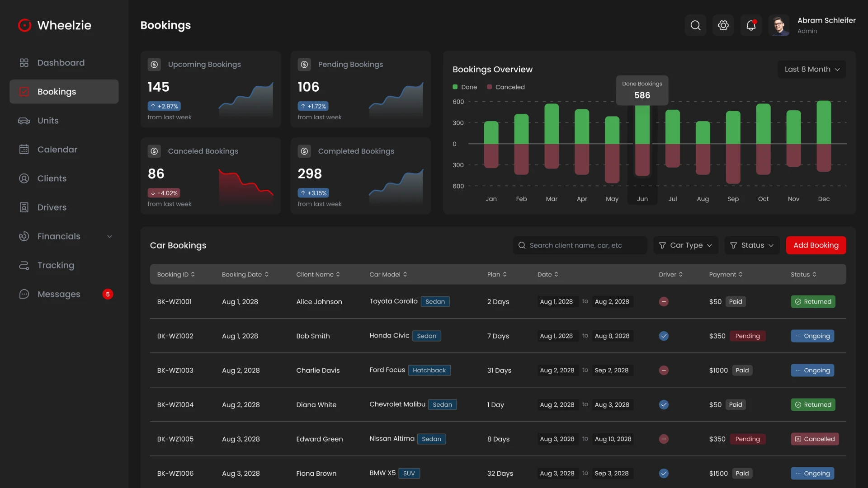The image size is (868, 488).
Task: Click the Tracking route icon in sidebar
Action: pos(24,265)
